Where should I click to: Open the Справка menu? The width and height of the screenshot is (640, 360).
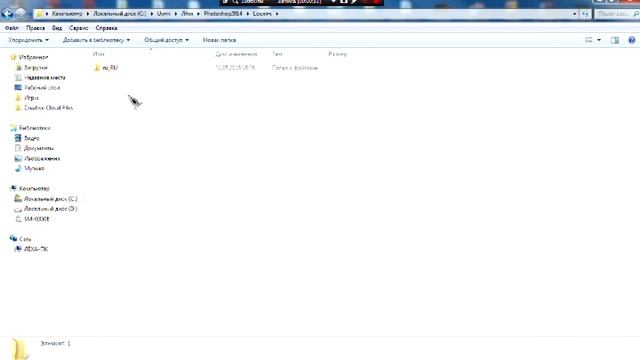click(x=106, y=28)
